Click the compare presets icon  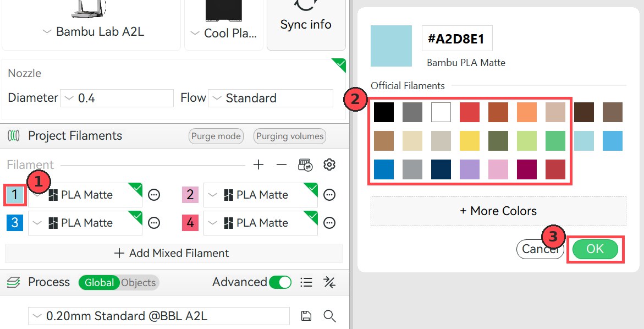point(329,282)
